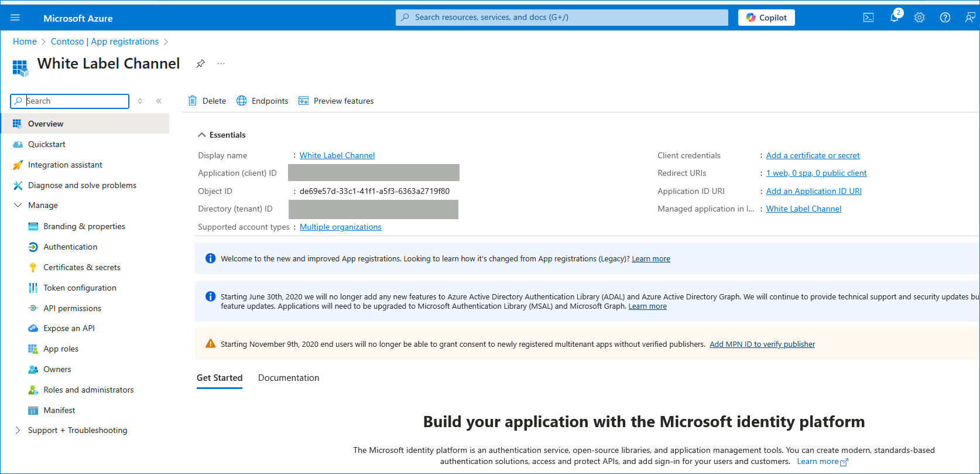Open the Azure portal hamburger menu
The width and height of the screenshot is (980, 474).
click(15, 18)
